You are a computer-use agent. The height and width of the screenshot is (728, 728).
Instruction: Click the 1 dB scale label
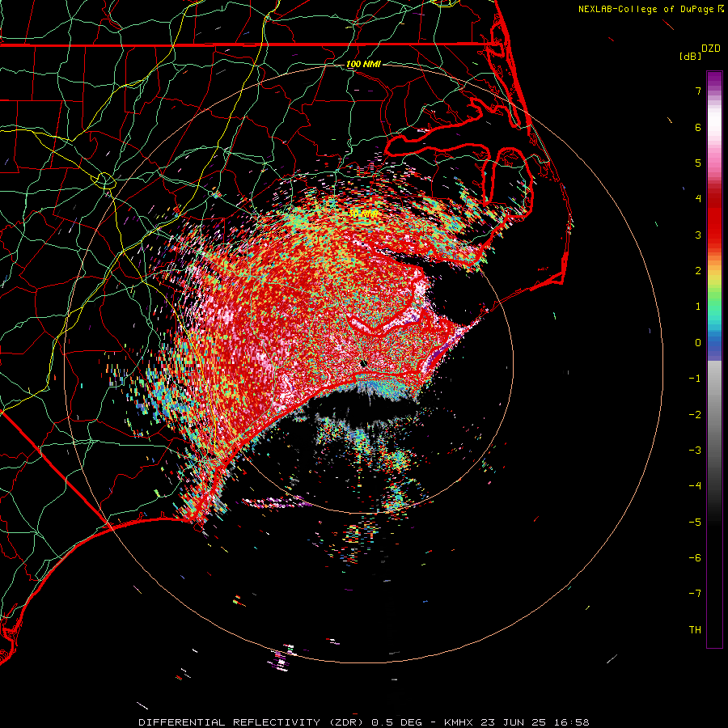(x=698, y=307)
